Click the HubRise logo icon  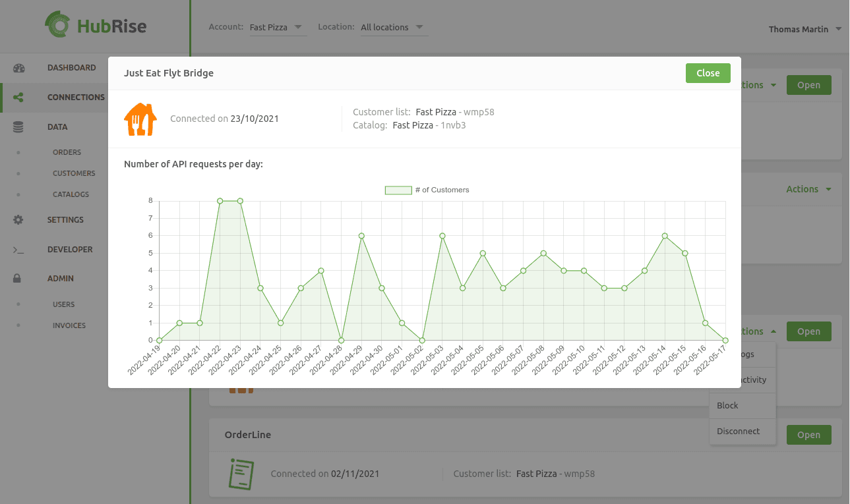coord(57,24)
